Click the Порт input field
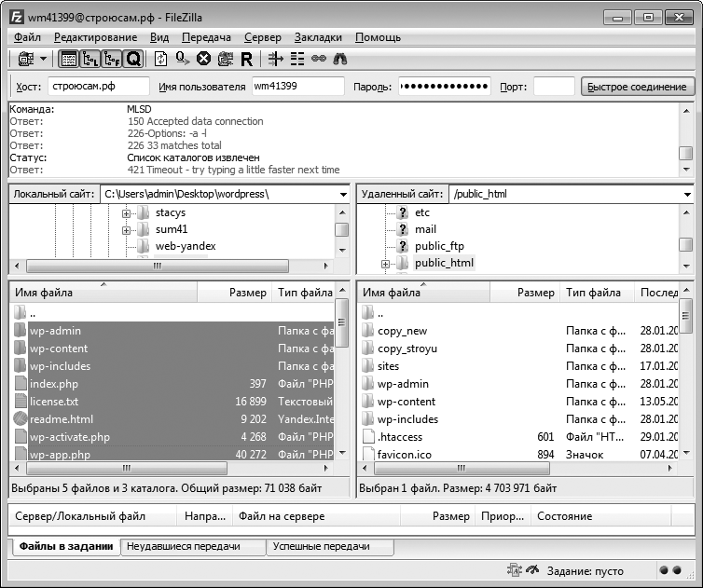Viewport: 703px width, 588px height. tap(553, 87)
